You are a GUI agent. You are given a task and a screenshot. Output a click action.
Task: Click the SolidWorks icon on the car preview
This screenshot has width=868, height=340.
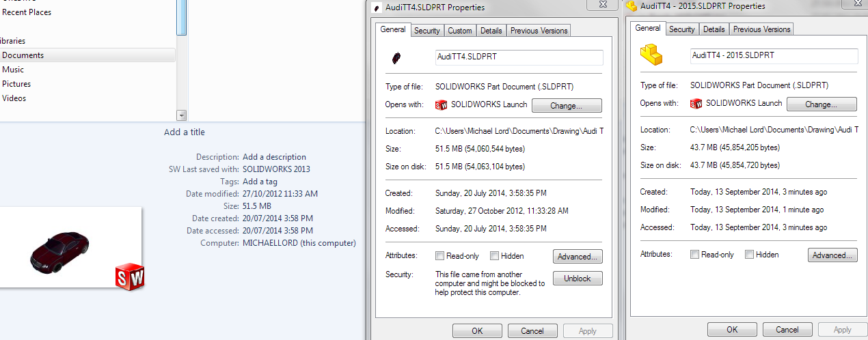(129, 274)
